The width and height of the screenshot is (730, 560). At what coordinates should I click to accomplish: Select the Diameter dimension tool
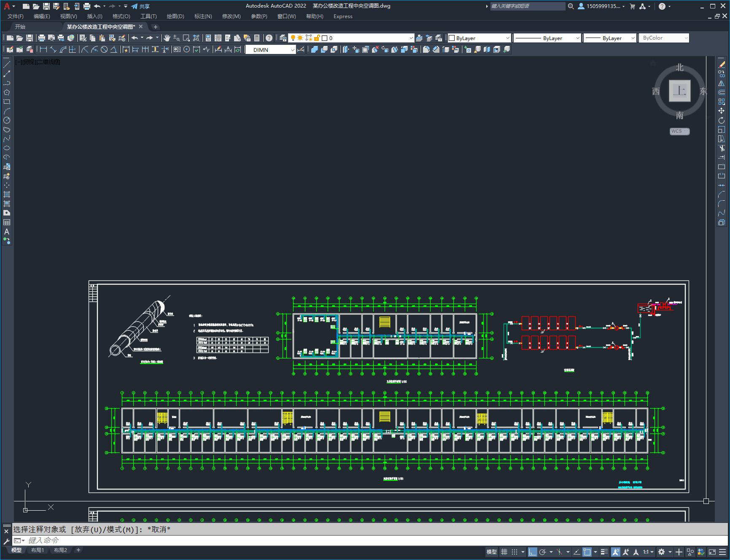(104, 50)
